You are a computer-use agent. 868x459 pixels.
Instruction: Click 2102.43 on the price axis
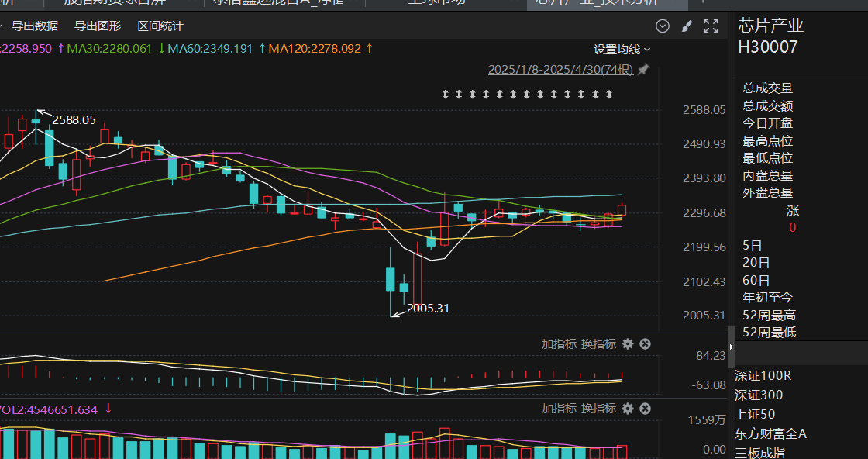[704, 281]
